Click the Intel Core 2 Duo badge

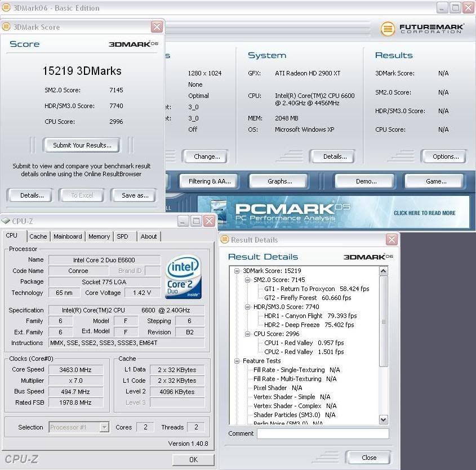tap(183, 277)
